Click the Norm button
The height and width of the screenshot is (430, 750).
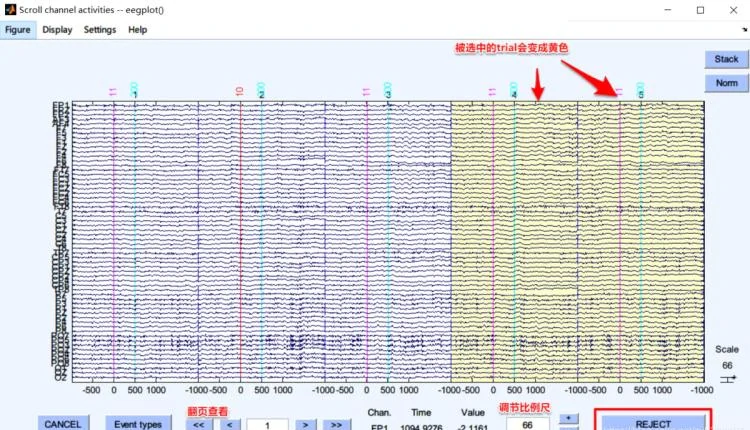[x=726, y=83]
